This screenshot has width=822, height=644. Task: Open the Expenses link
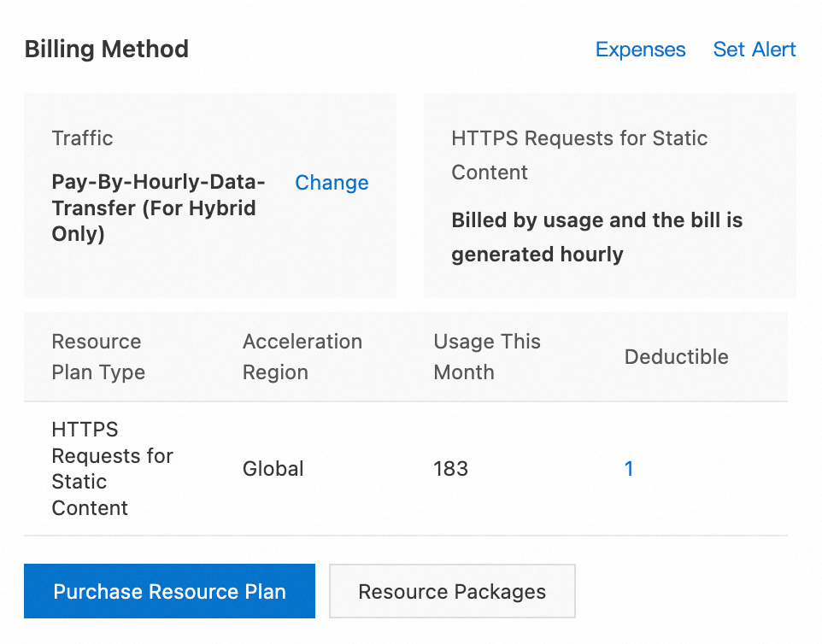point(640,50)
